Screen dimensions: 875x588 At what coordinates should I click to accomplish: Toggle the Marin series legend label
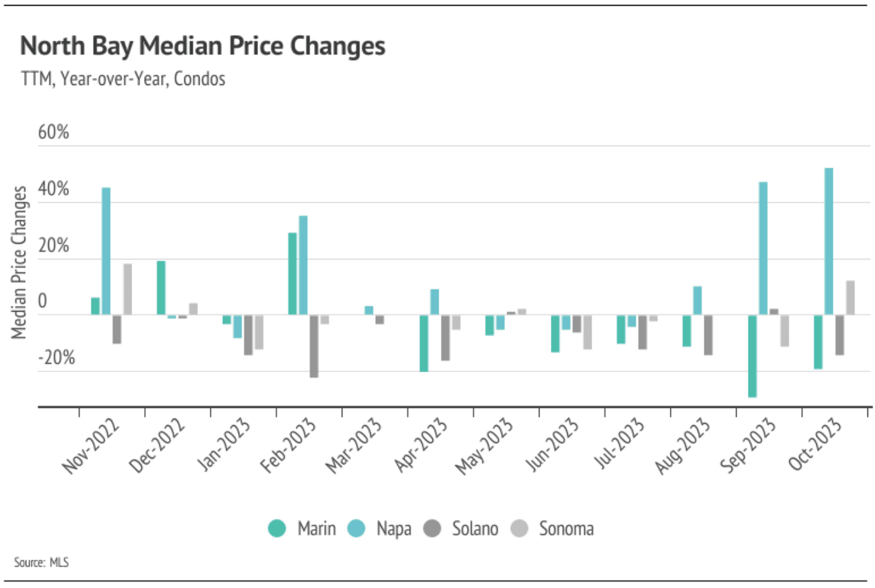[316, 528]
